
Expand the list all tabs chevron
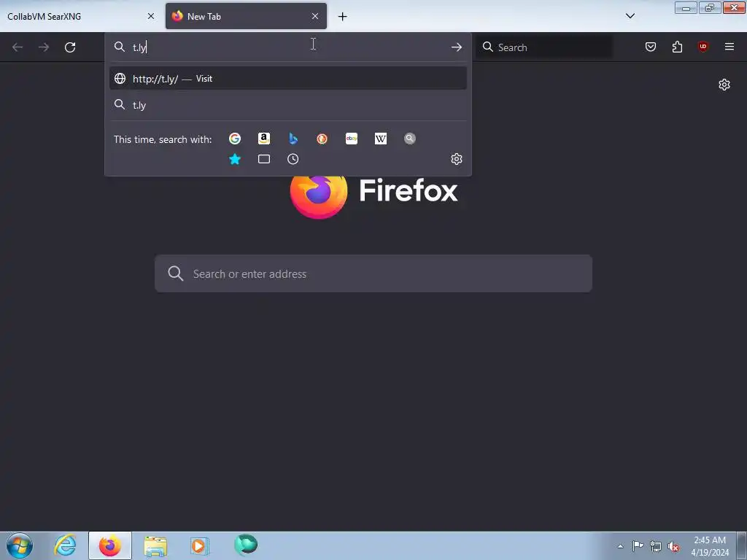click(x=630, y=16)
